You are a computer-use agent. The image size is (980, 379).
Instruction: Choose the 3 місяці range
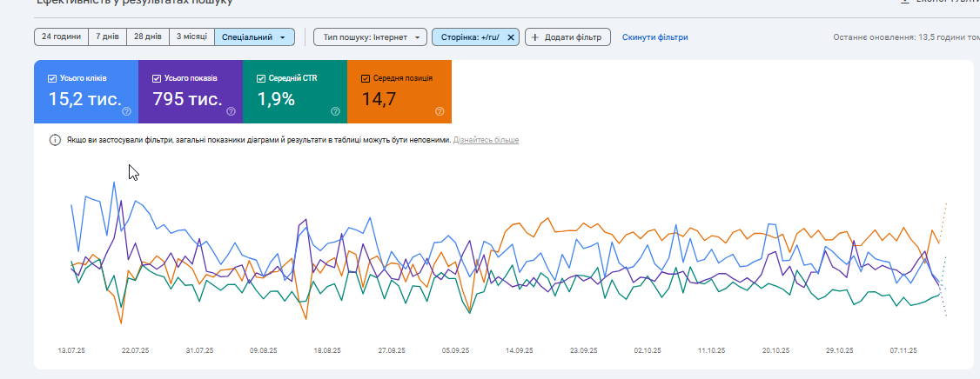[x=191, y=37]
